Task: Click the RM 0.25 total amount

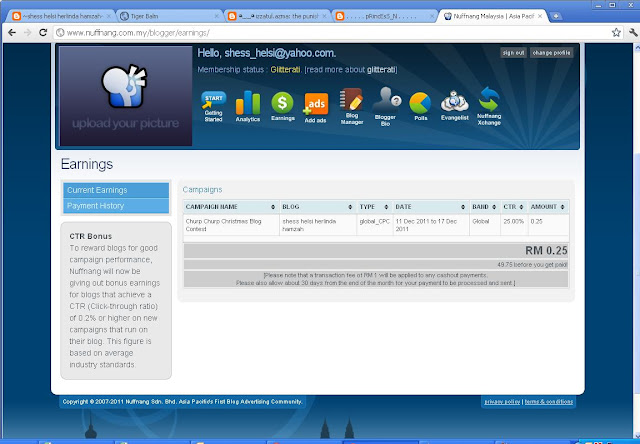Action: click(546, 250)
